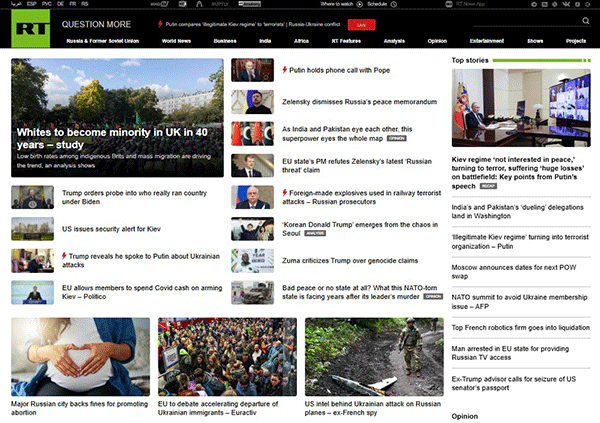Open 'Illegitimate Kiev regime' turning into terrorist story

coord(520,242)
